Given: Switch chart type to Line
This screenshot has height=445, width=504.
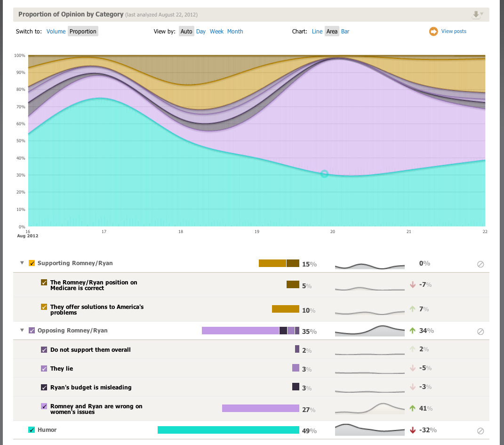Looking at the screenshot, I should pyautogui.click(x=317, y=32).
